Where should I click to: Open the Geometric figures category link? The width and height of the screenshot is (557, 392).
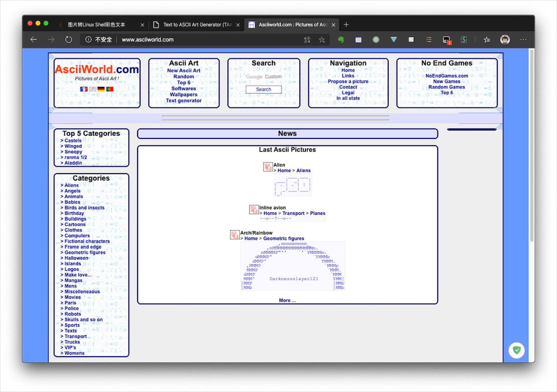coord(85,252)
